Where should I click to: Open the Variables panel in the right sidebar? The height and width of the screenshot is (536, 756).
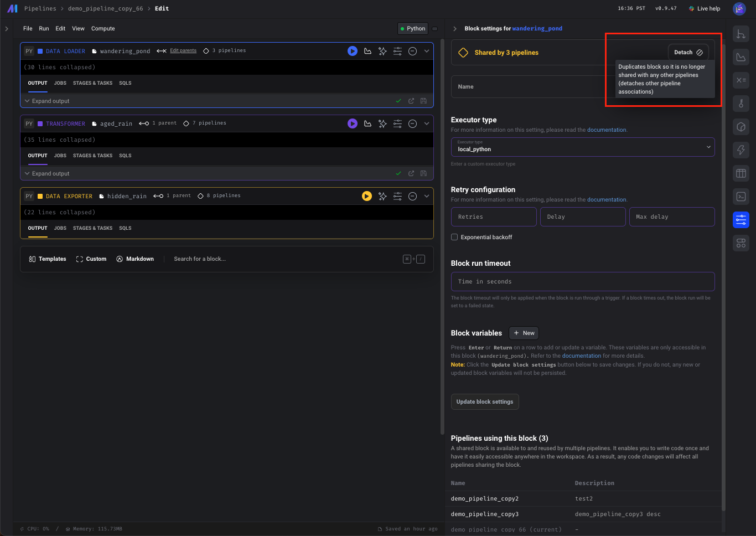(741, 80)
